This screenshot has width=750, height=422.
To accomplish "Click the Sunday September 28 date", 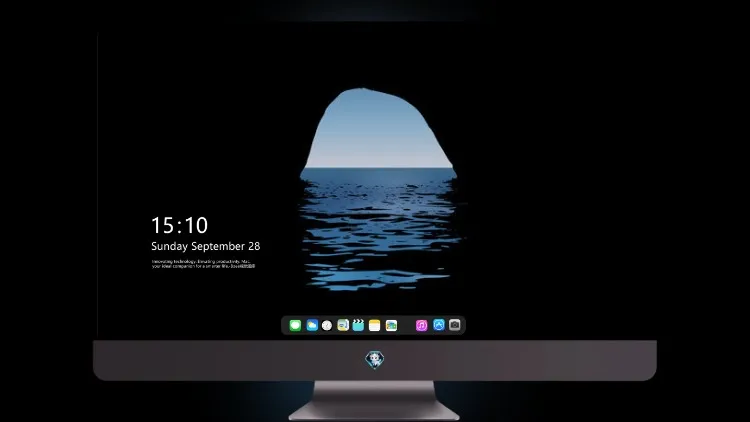I will coord(206,246).
